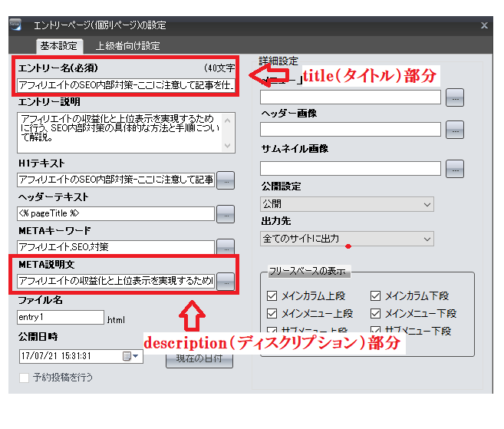Viewport: 504px width, 429px height.
Task: Open the 公開日時 calendar dropdown
Action: pos(131,356)
